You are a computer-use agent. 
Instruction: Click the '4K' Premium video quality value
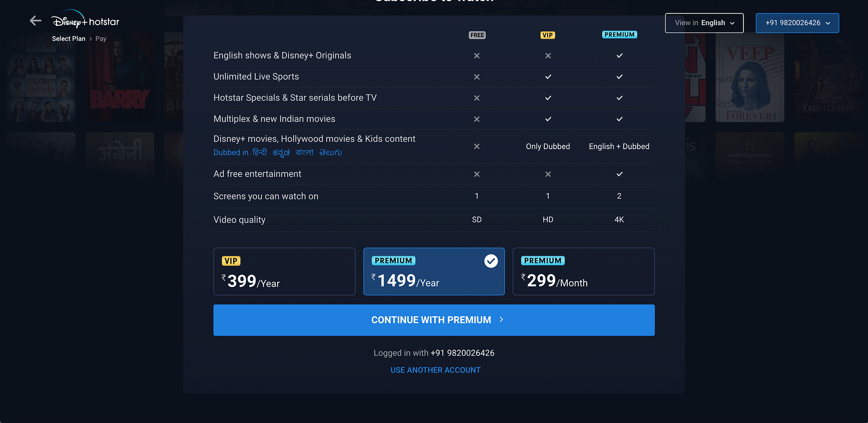tap(619, 220)
